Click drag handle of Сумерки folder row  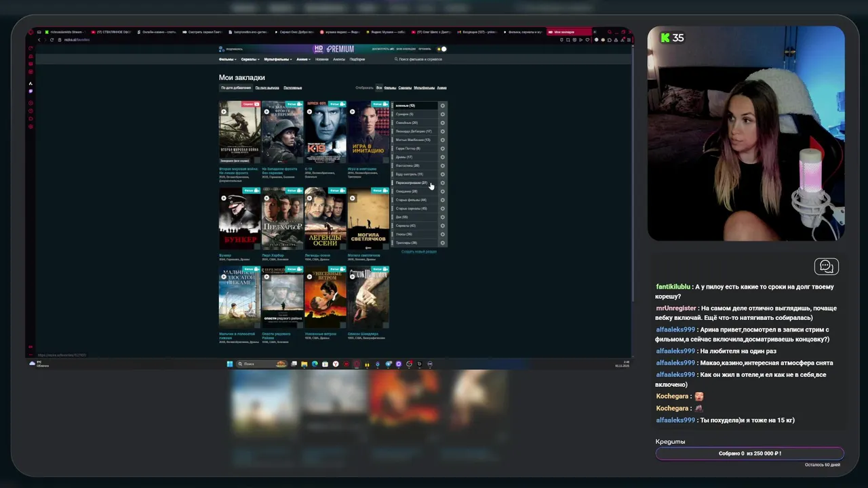point(392,114)
